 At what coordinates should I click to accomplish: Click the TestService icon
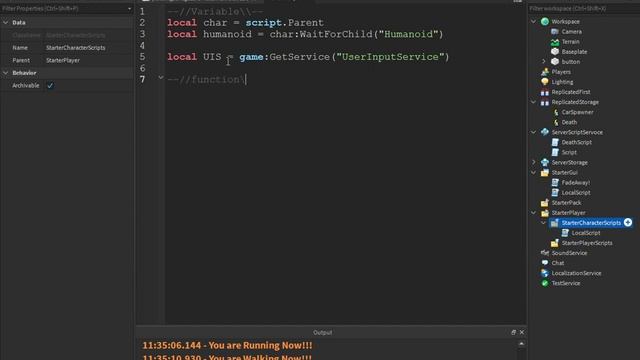[544, 283]
